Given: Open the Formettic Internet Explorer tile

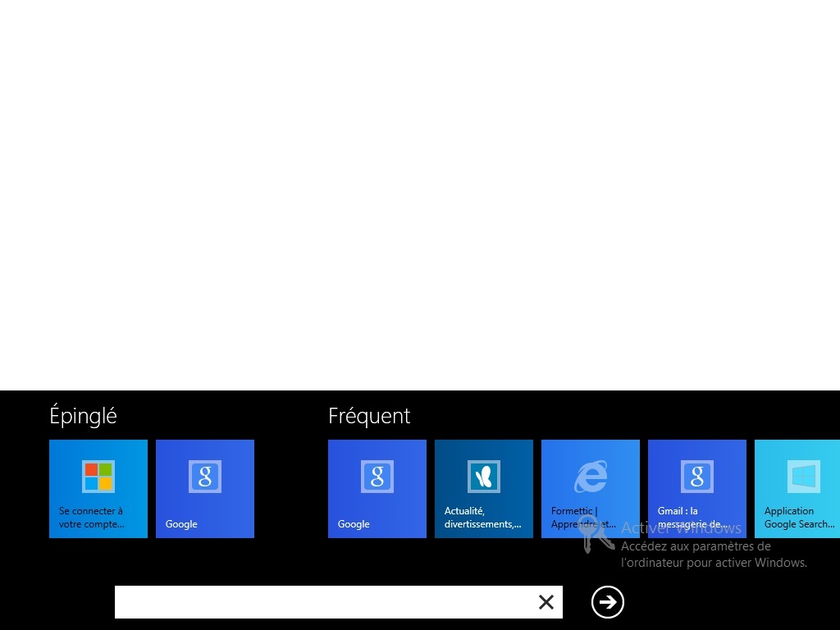Looking at the screenshot, I should (591, 489).
